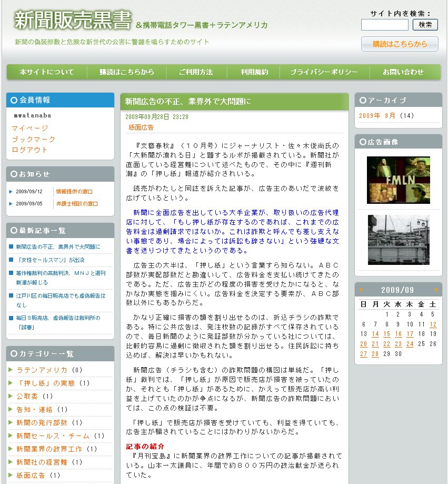Open 「女性セールスマン」が出没 recent article
Image resolution: width=448 pixels, height=484 pixels.
pyautogui.click(x=51, y=260)
